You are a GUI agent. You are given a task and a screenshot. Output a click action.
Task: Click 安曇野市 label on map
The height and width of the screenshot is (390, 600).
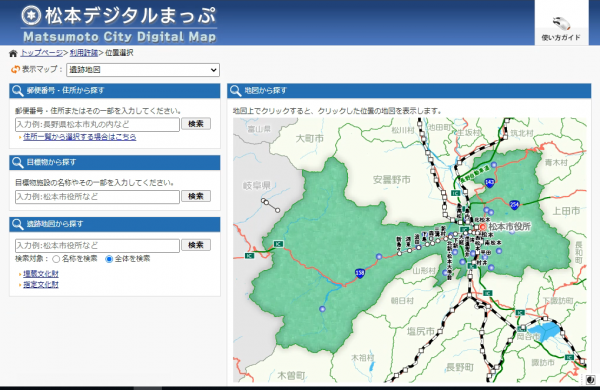click(x=391, y=179)
